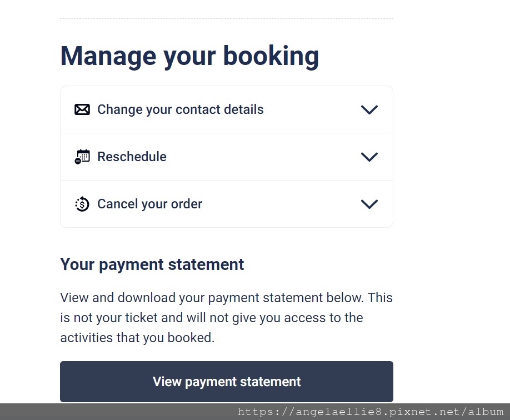Viewport: 510px width, 420px height.
Task: Click the View payment statement button
Action: pyautogui.click(x=226, y=382)
